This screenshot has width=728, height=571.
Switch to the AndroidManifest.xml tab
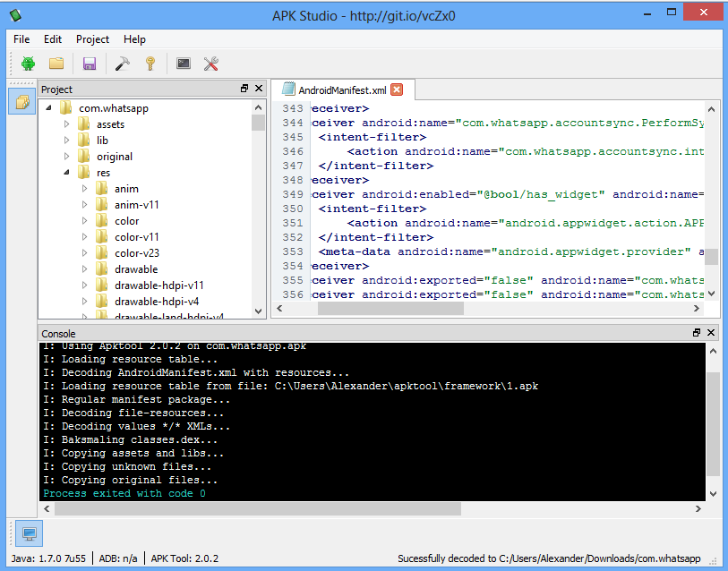342,90
